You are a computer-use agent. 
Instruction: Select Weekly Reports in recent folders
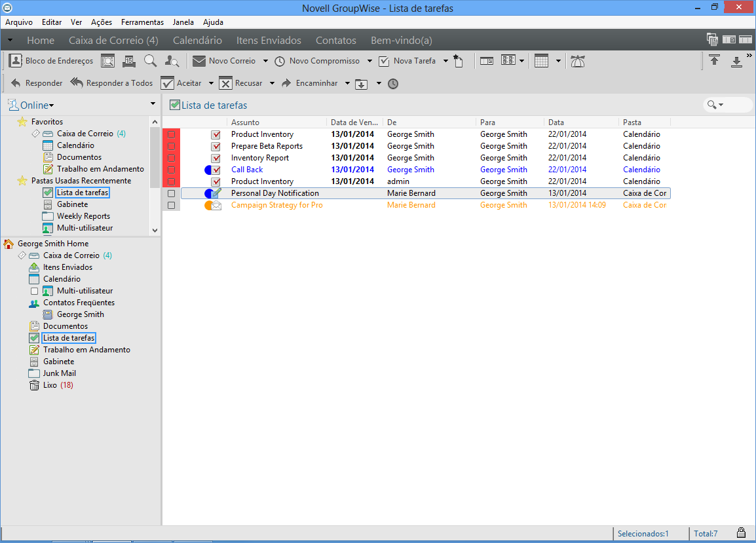(83, 216)
